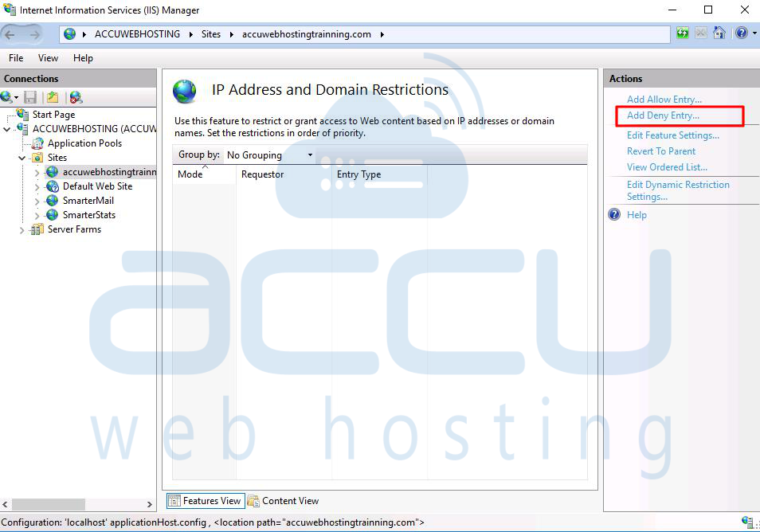Click the status bar network icon

[747, 522]
